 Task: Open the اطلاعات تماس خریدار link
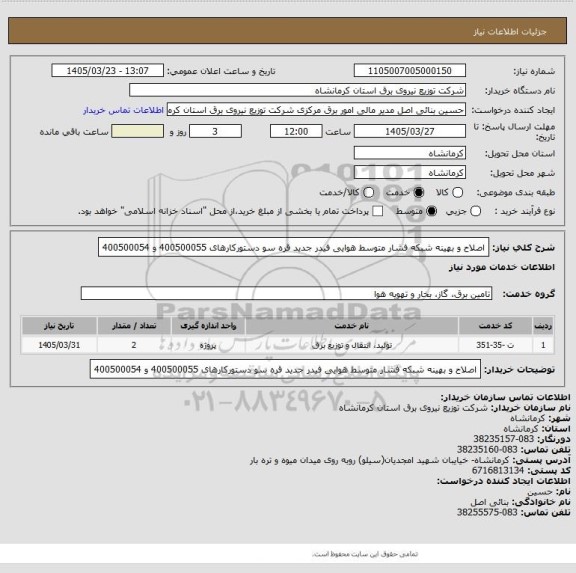pos(123,110)
